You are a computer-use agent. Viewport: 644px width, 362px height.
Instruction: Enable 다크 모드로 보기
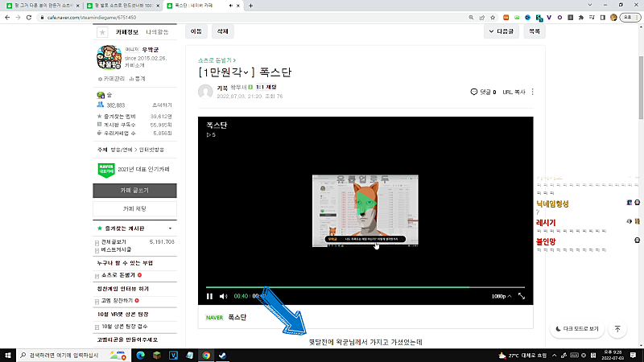(577, 329)
